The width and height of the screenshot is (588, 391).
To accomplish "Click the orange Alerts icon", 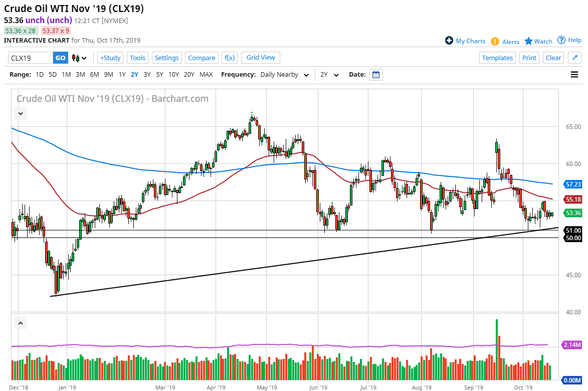I will (x=496, y=41).
